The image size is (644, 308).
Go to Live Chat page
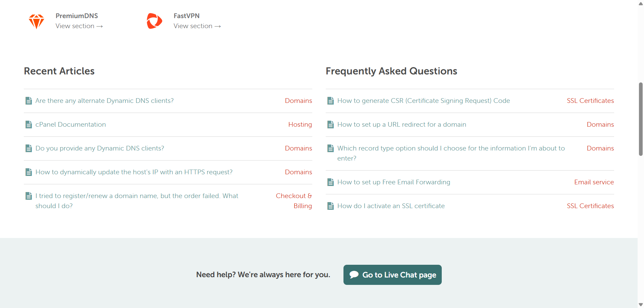tap(392, 275)
